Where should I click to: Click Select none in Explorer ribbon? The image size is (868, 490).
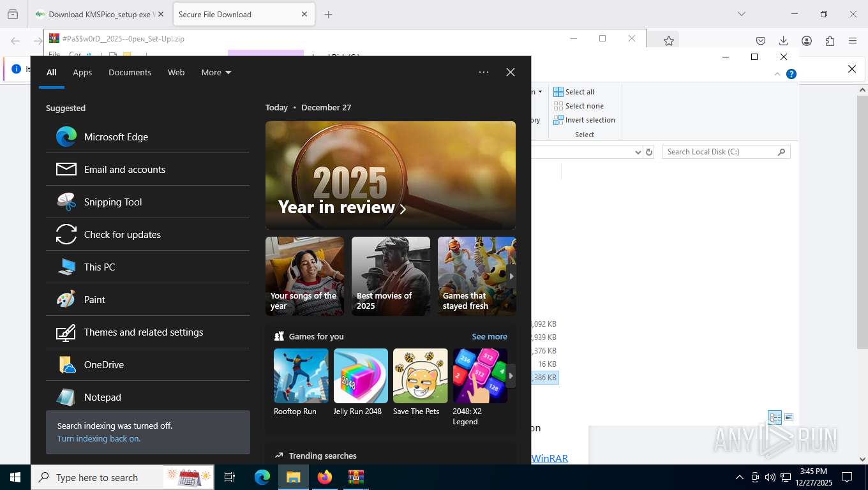pos(578,106)
